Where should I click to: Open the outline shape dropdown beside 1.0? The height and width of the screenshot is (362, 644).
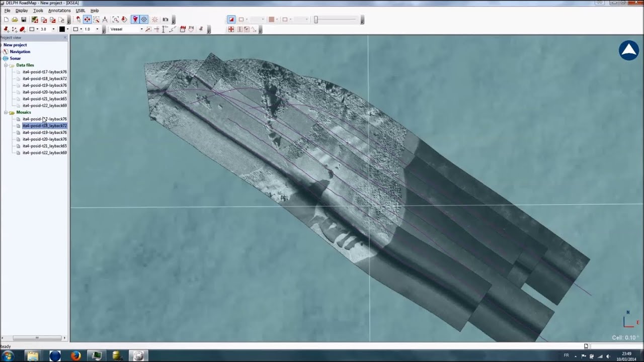point(81,29)
